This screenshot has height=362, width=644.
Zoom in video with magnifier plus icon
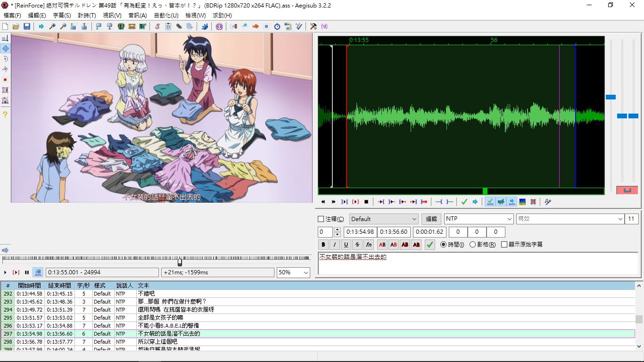click(52, 26)
